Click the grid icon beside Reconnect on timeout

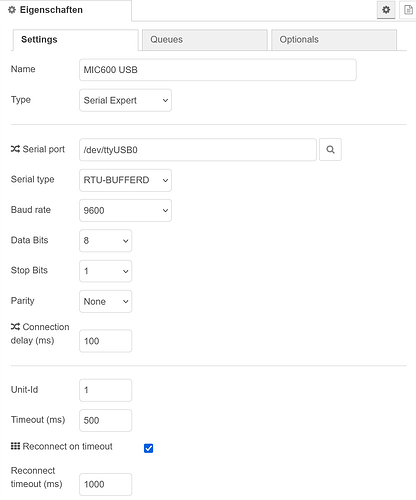coord(15,446)
